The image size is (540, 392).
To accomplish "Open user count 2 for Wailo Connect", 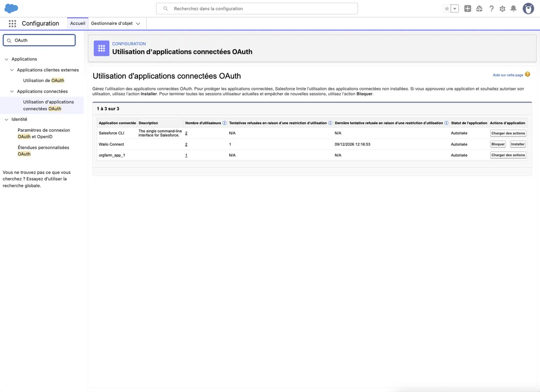I will tap(186, 144).
